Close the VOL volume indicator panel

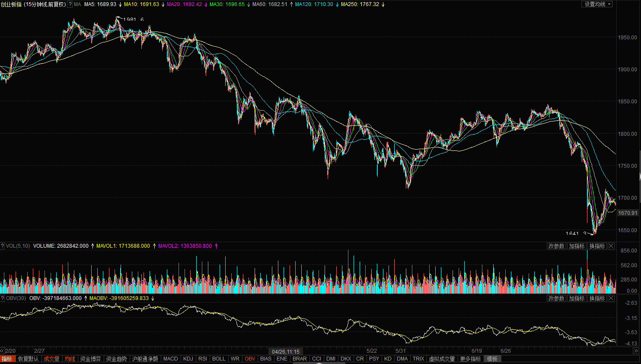pos(611,246)
